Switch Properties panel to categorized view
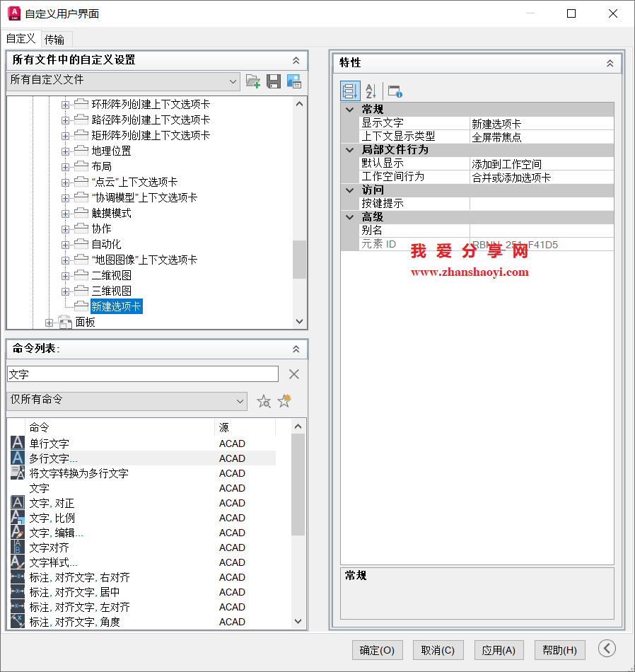635x672 pixels. (x=351, y=91)
